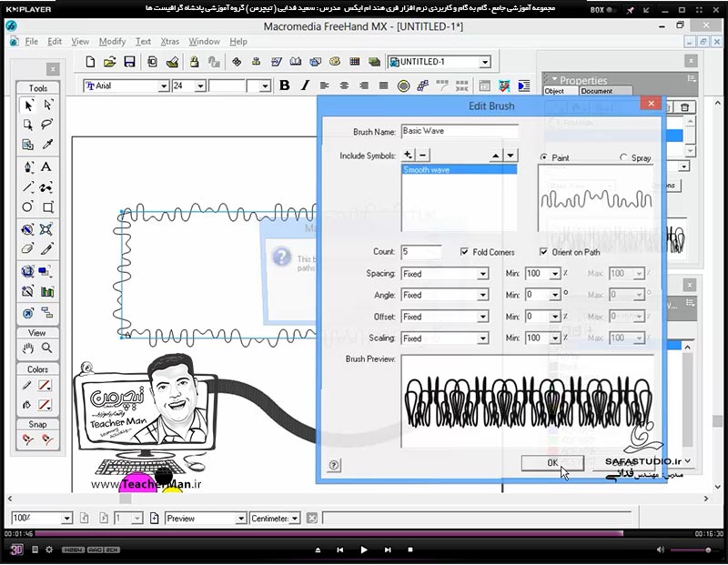
Task: Click the Save disk icon
Action: 129,62
